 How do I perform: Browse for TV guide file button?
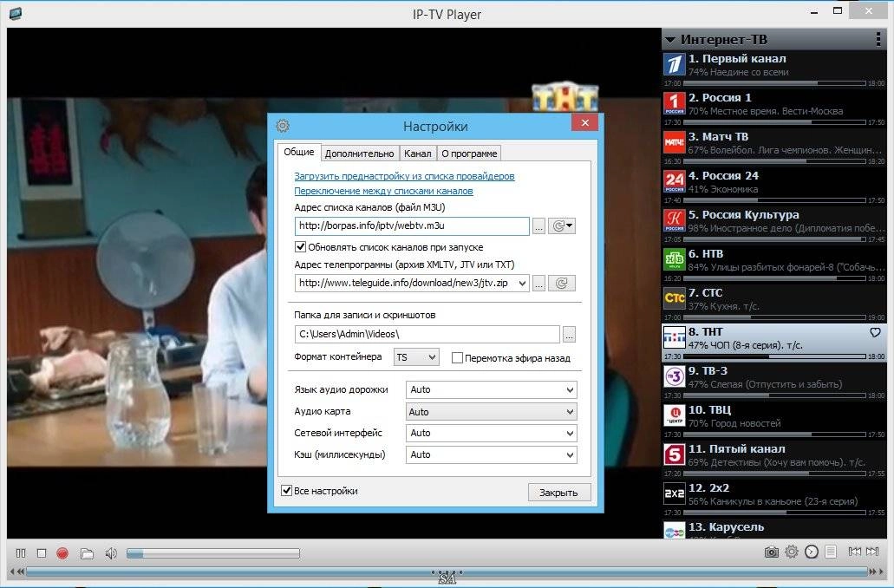point(538,284)
